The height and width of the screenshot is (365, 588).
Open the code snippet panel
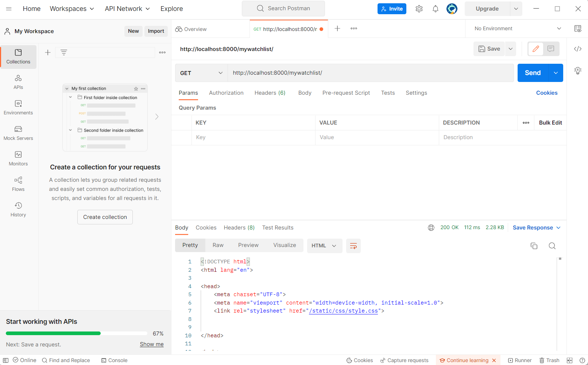click(x=577, y=48)
